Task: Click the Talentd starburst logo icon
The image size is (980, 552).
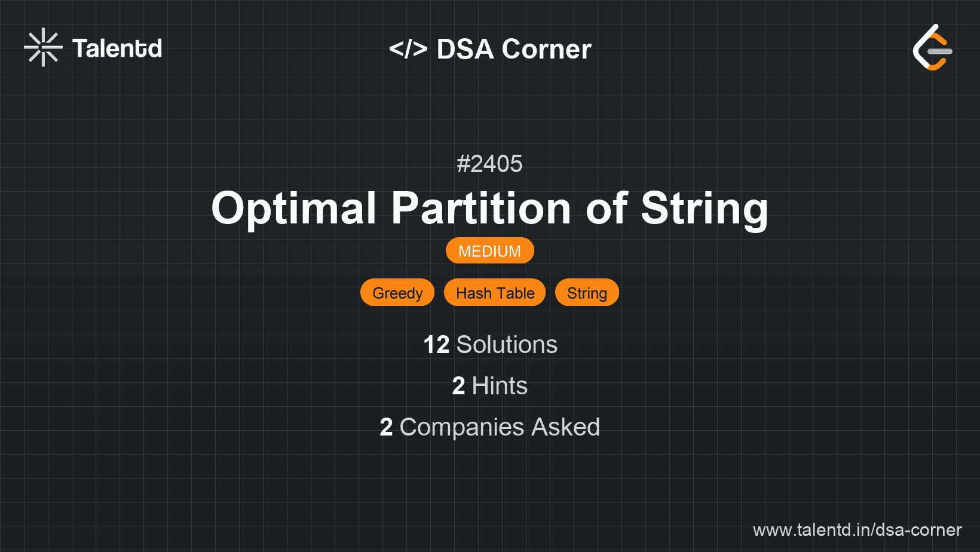Action: [x=43, y=48]
